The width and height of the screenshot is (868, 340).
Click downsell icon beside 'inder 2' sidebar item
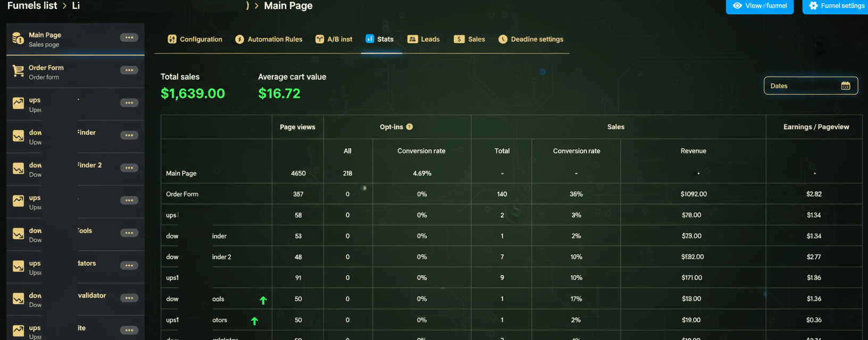18,169
